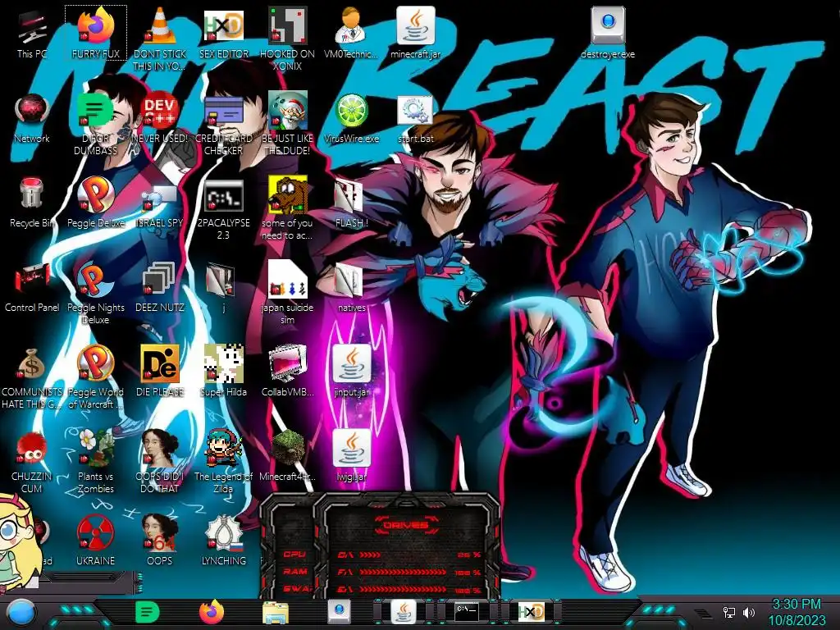
Task: Click the DRIVES header on the widget
Action: [x=405, y=525]
